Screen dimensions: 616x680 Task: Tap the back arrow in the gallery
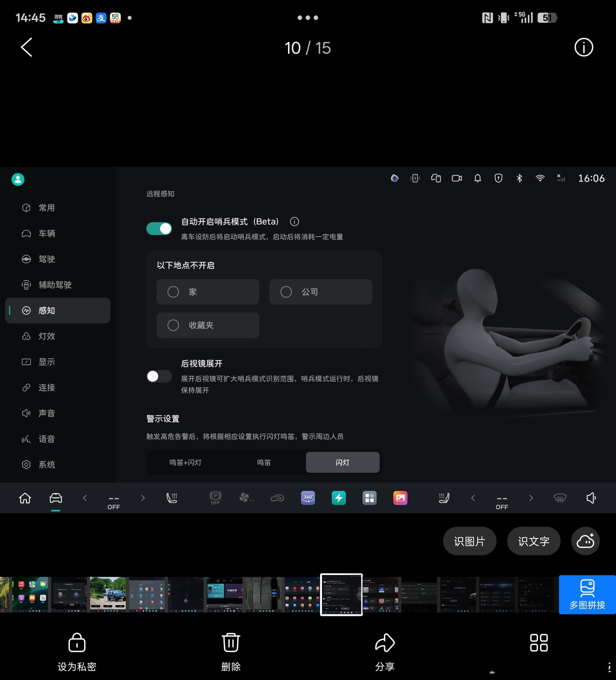coord(27,47)
